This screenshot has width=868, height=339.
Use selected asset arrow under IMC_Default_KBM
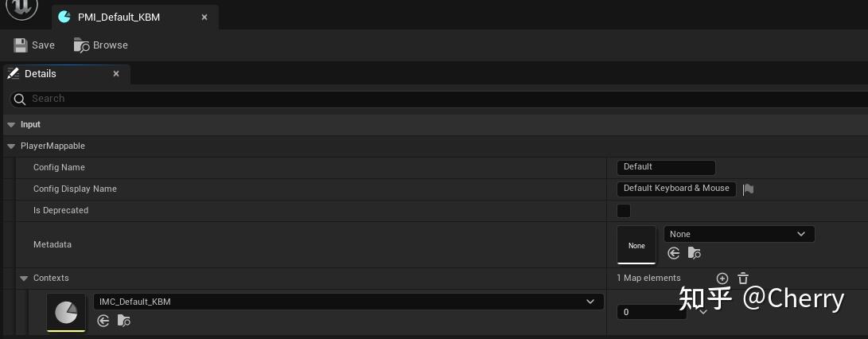coord(103,320)
